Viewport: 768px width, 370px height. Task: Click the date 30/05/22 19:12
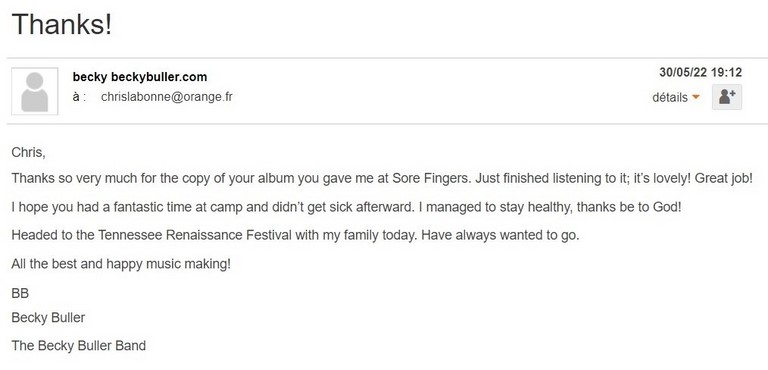tap(700, 73)
